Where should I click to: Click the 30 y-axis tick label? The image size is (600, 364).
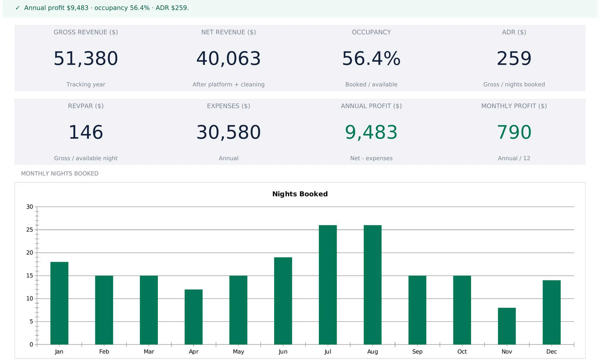click(30, 207)
